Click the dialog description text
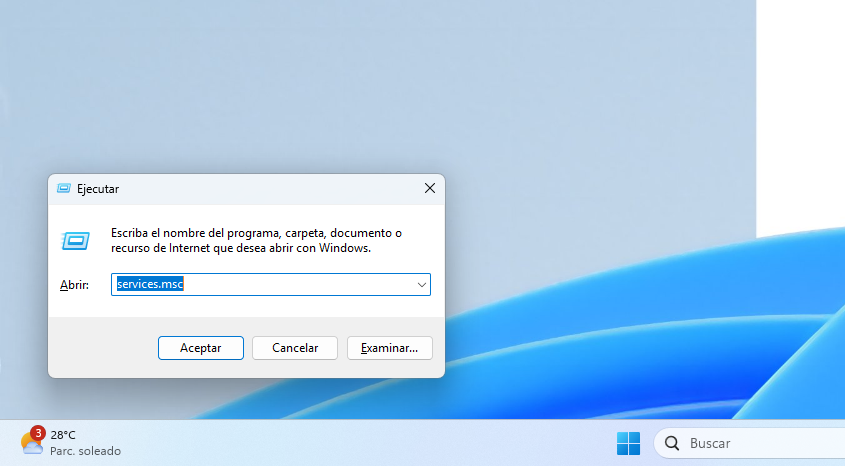This screenshot has width=845, height=466. tap(255, 240)
